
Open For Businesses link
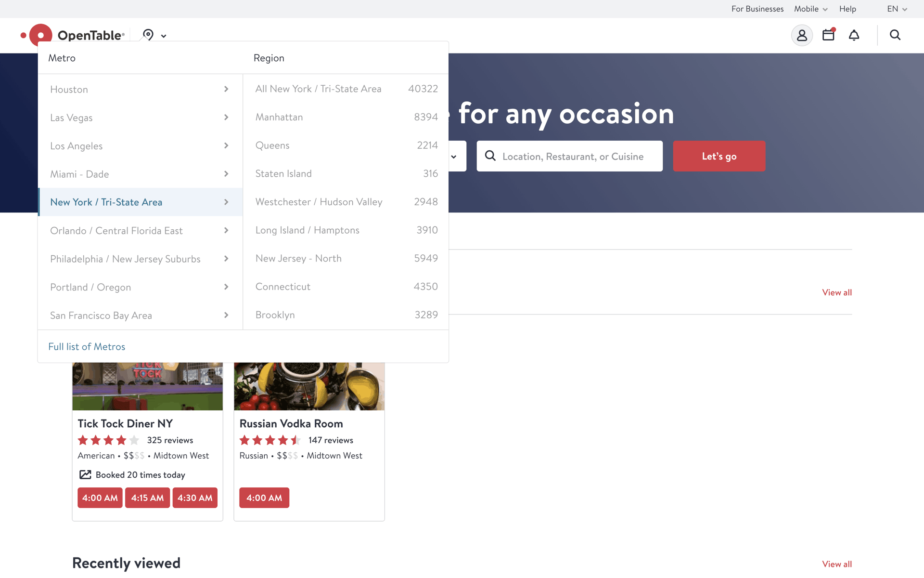pos(757,9)
